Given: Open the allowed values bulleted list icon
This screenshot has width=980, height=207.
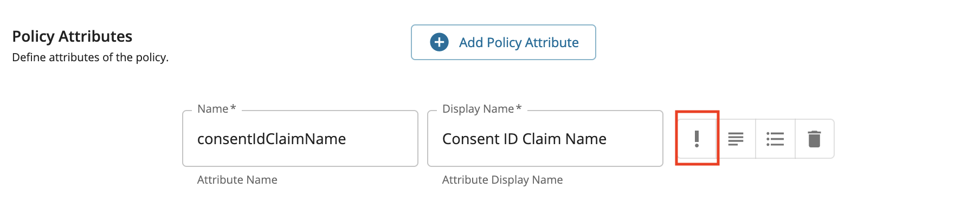Looking at the screenshot, I should tap(775, 139).
